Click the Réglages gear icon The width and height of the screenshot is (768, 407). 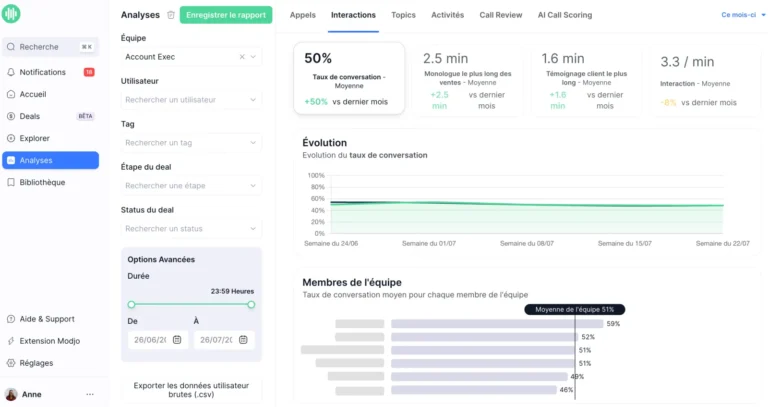[11, 363]
